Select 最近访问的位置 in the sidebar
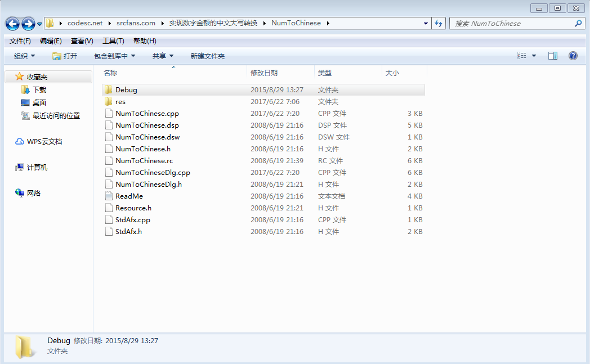This screenshot has width=590, height=364. (x=56, y=116)
